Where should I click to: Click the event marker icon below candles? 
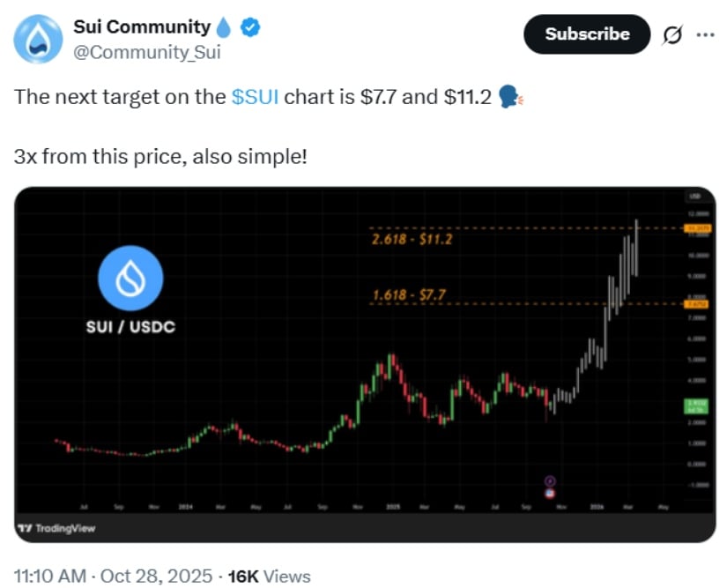550,481
